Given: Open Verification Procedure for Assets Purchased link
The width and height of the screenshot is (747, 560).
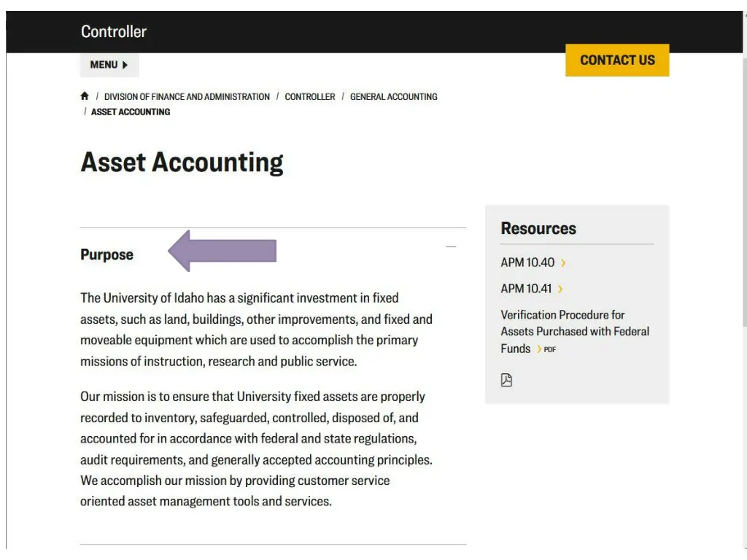Looking at the screenshot, I should 575,332.
